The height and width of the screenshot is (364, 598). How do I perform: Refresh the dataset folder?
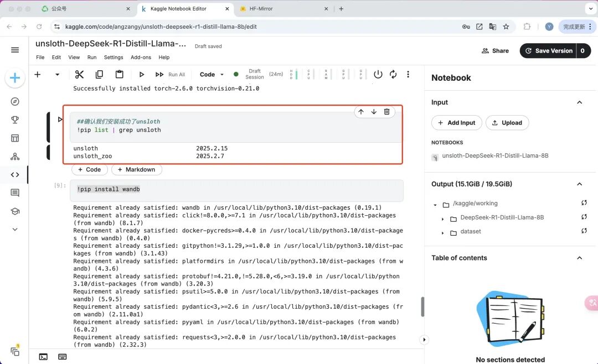pyautogui.click(x=584, y=231)
